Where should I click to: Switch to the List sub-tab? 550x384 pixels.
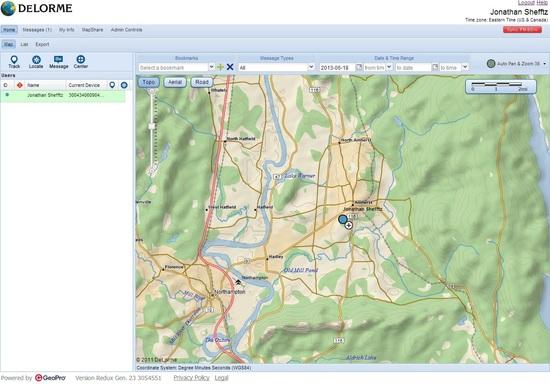pyautogui.click(x=24, y=45)
